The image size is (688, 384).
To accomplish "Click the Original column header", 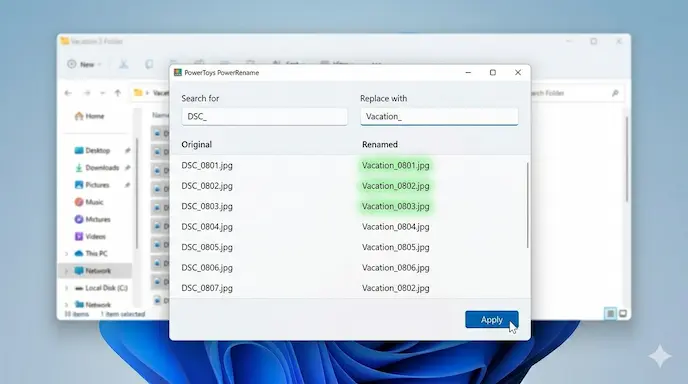I will click(x=197, y=144).
